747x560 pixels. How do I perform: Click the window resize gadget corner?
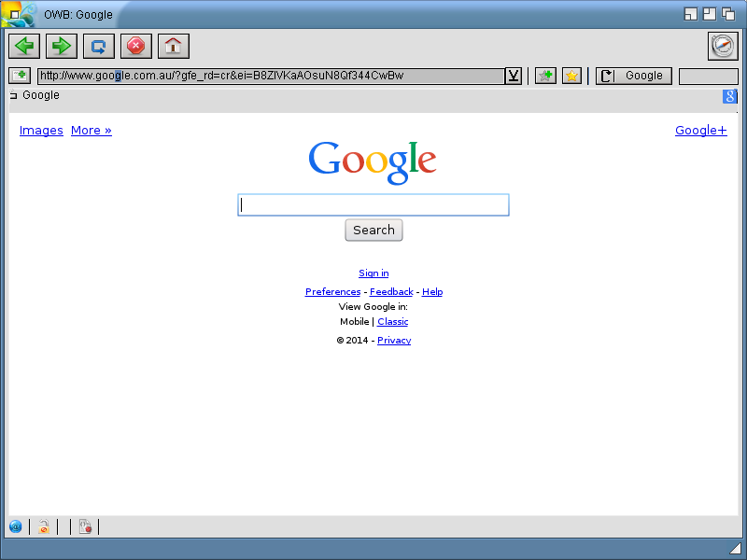736,550
